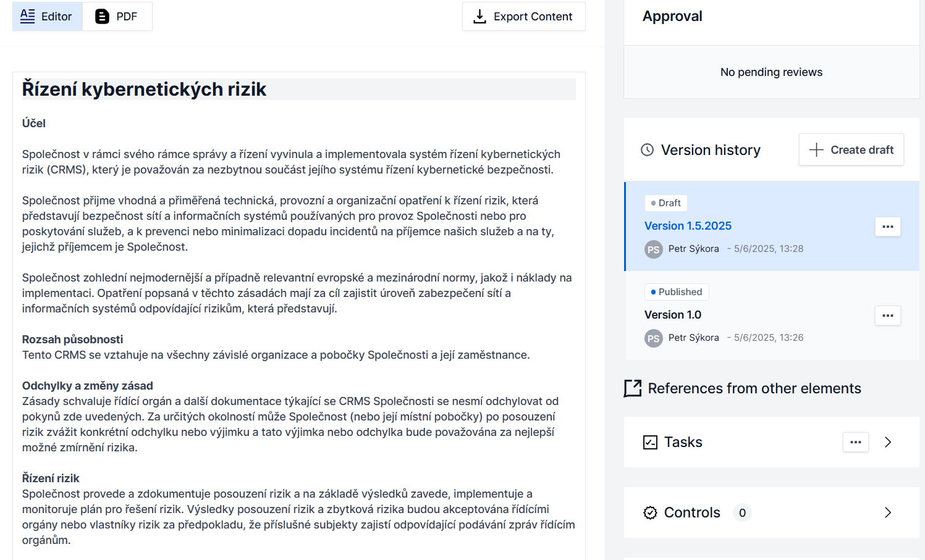
Task: Click the Approval panel heading
Action: coord(672,16)
